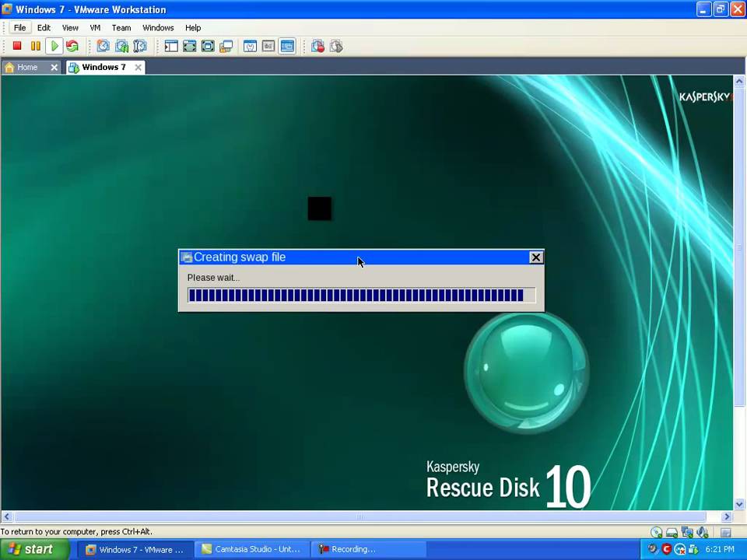Click the red shield tray icon

pyautogui.click(x=667, y=549)
